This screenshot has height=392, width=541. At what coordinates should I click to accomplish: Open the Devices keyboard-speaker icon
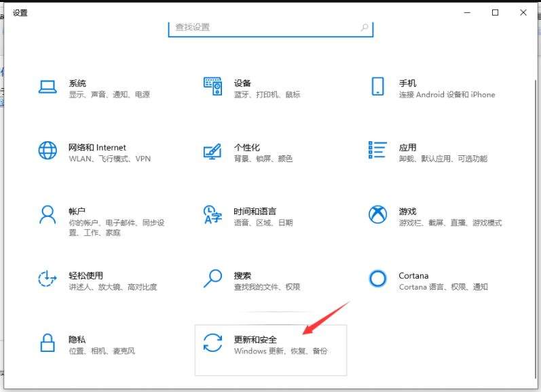pos(212,87)
